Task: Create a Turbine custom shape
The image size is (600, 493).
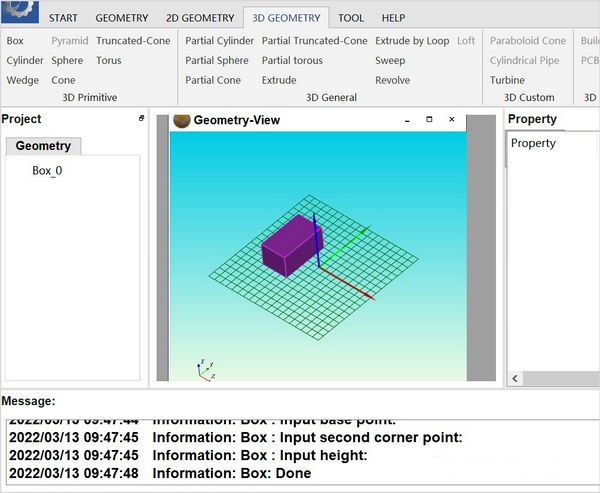Action: (507, 80)
